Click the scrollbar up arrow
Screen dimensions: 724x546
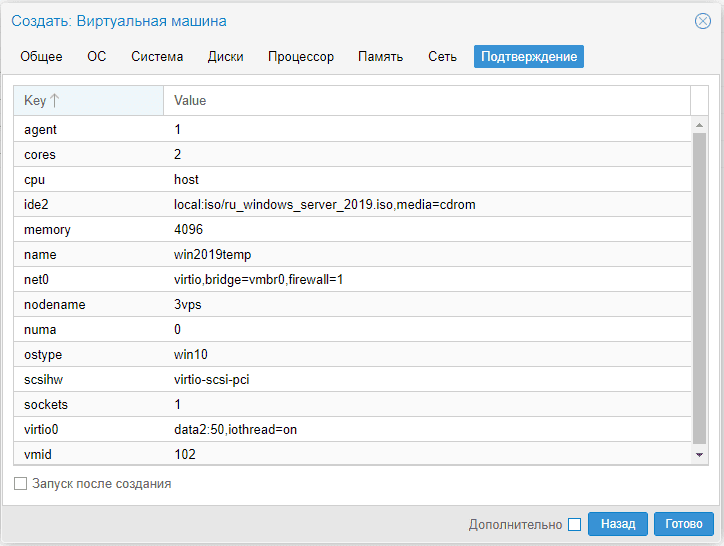pyautogui.click(x=700, y=125)
